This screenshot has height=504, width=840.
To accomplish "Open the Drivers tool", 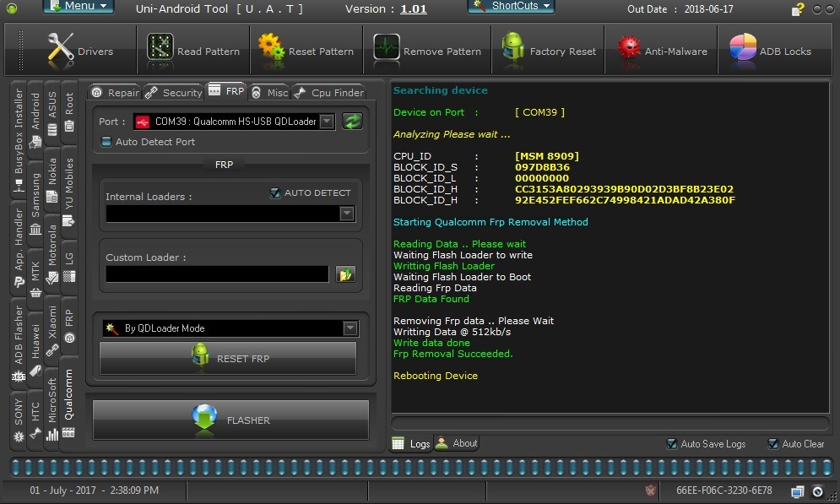I will pyautogui.click(x=80, y=50).
